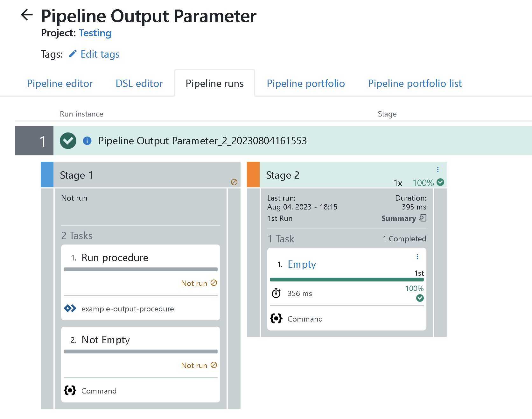Click the procedure icon beside example-output-procedure

pos(70,309)
